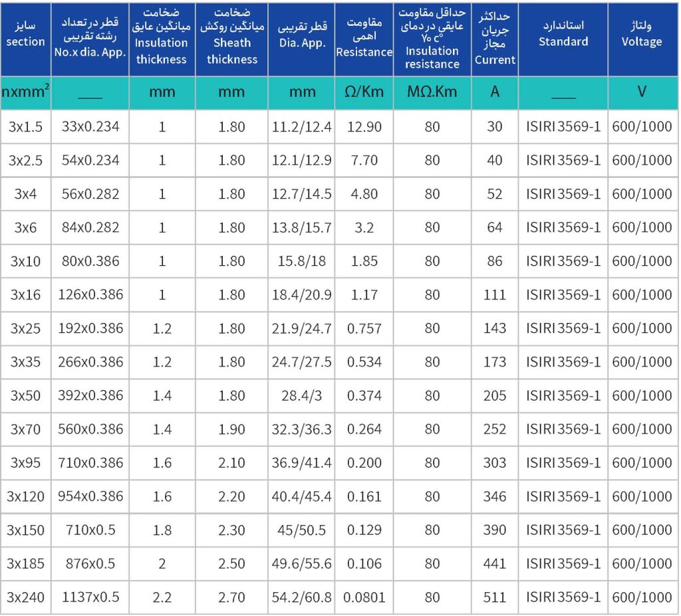Click the Ω/Km unit cell
Screen dimensions: 681x616
364,92
